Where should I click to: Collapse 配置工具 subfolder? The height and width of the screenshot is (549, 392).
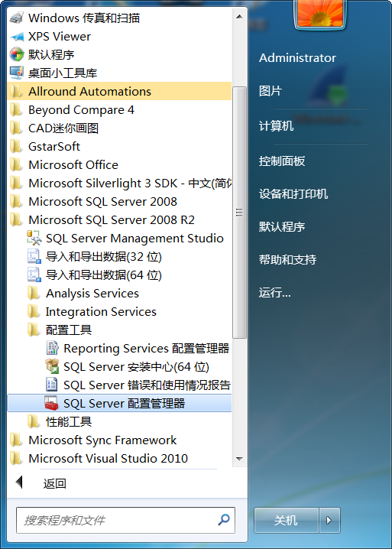click(119, 330)
